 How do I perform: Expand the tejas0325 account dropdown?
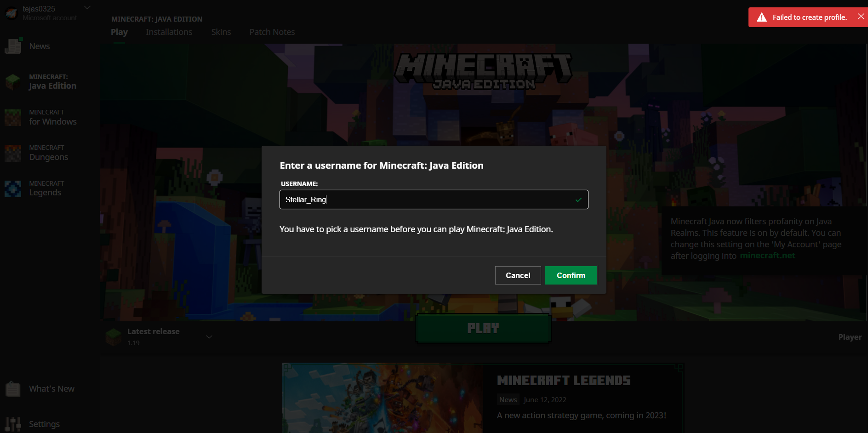(87, 8)
